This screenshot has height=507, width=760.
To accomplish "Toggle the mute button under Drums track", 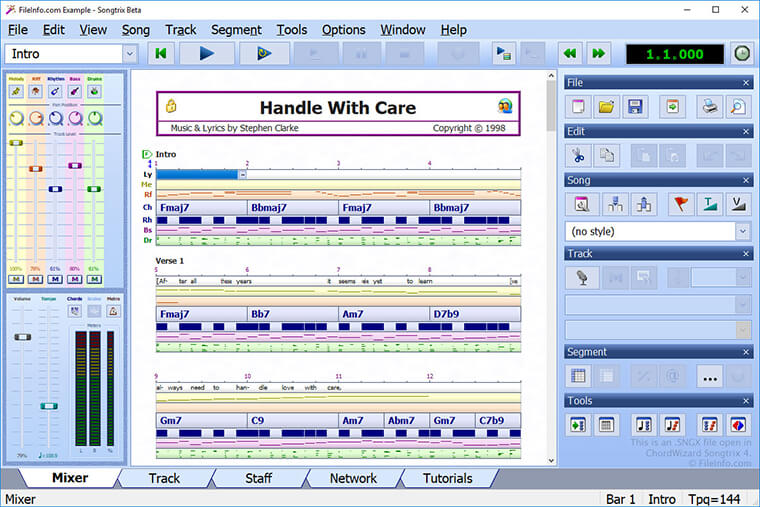I will (x=94, y=278).
